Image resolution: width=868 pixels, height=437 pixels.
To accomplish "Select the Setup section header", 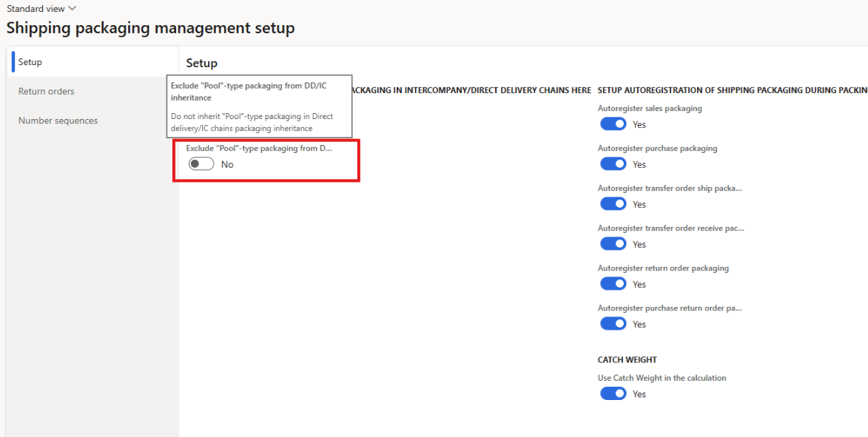I will [x=201, y=62].
